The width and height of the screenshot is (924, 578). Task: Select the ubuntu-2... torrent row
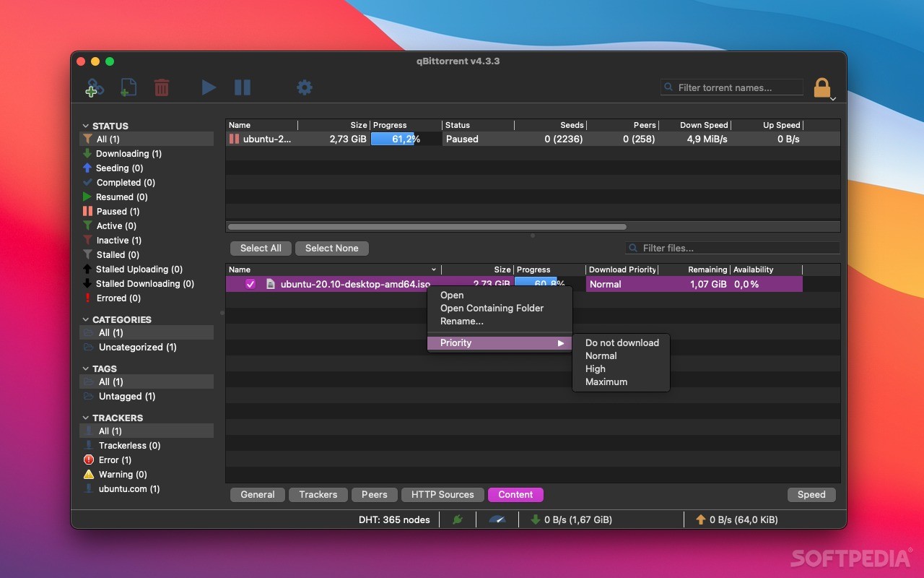tap(533, 139)
